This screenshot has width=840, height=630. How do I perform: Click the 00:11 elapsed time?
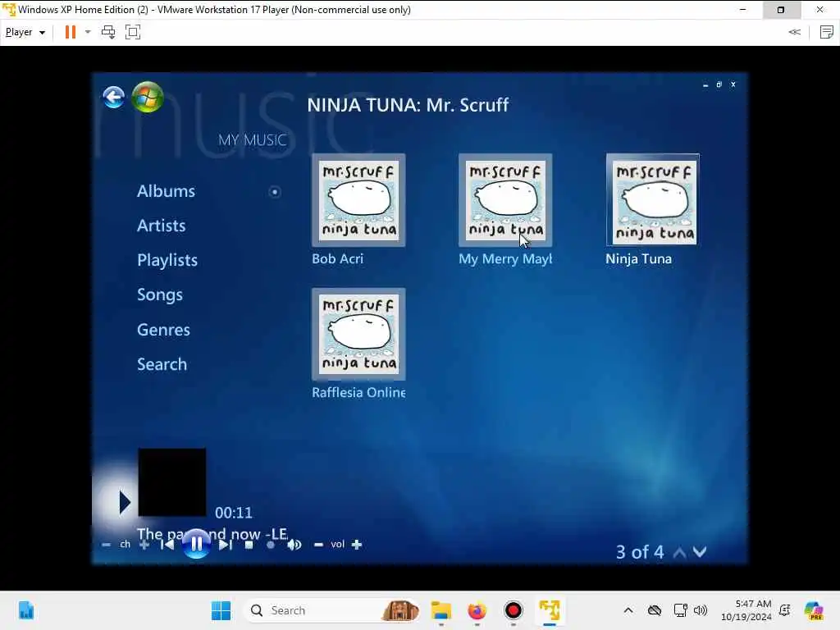pos(234,513)
